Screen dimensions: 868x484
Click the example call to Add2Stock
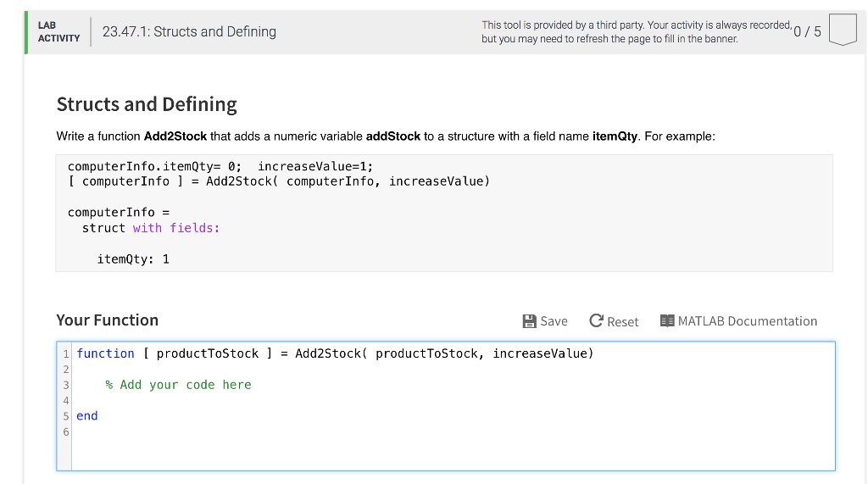coord(279,181)
